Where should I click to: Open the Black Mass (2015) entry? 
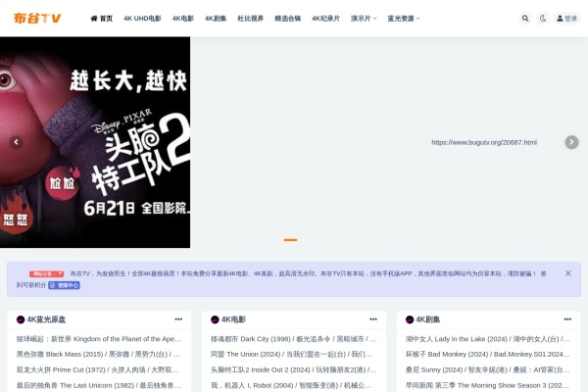click(x=98, y=354)
